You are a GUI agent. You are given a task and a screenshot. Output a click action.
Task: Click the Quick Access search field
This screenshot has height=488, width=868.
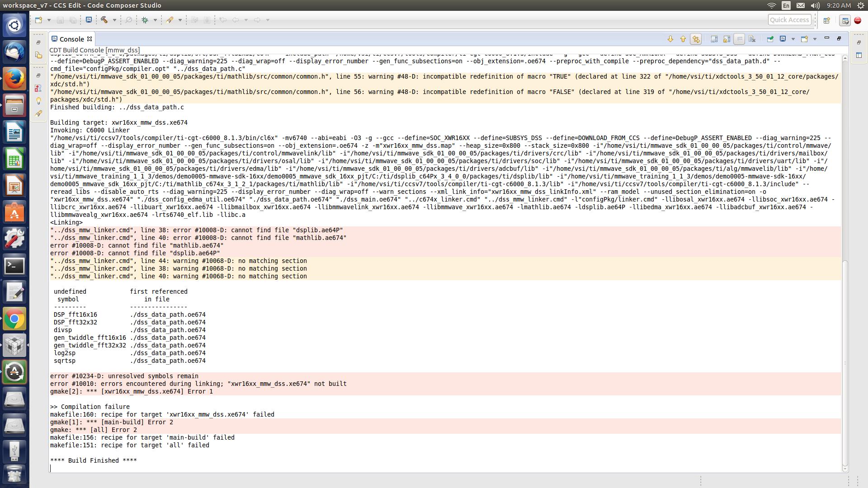tap(789, 20)
